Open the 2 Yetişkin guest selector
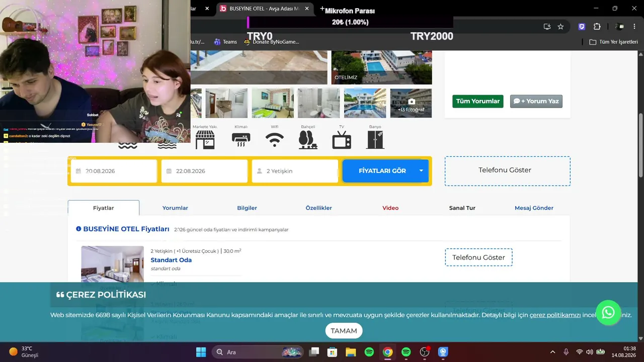Viewport: 644px width, 362px height. tap(295, 171)
